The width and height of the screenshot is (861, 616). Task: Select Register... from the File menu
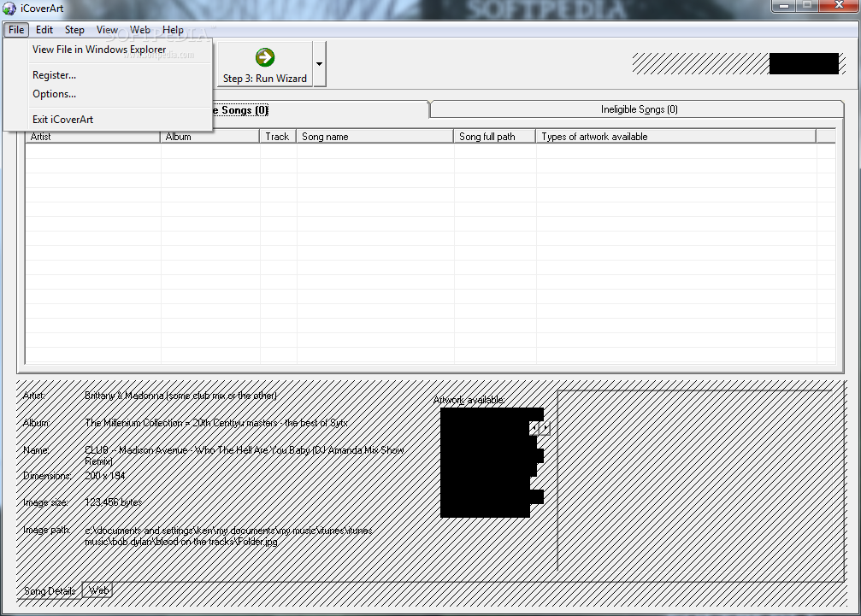pyautogui.click(x=107, y=75)
